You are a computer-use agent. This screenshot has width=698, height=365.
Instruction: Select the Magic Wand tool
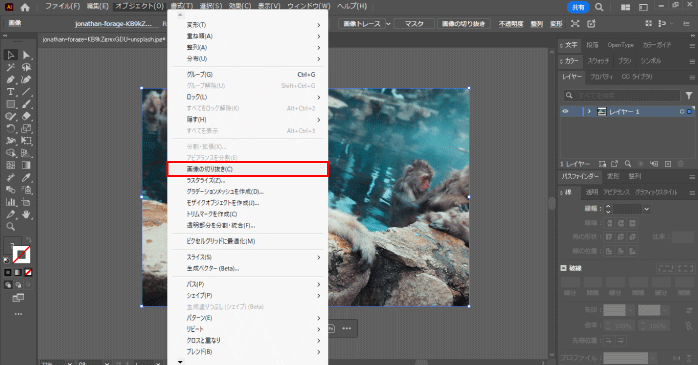click(11, 67)
